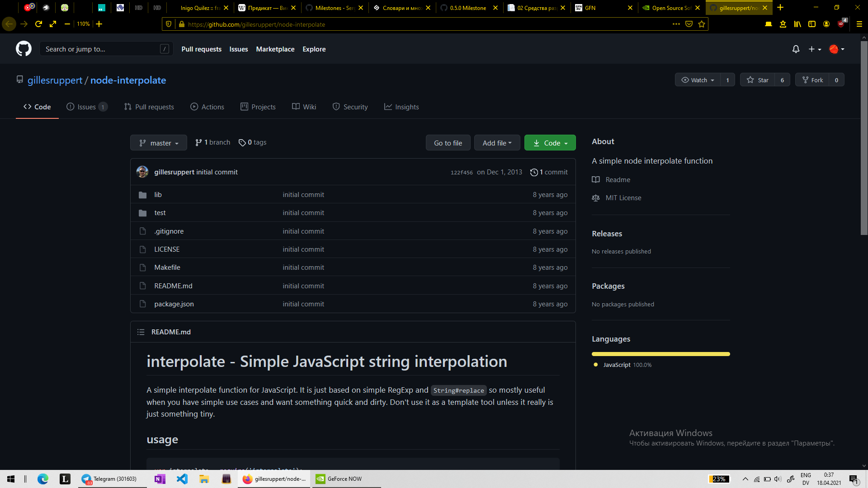The height and width of the screenshot is (488, 868).
Task: Fork the repository
Action: pos(812,80)
